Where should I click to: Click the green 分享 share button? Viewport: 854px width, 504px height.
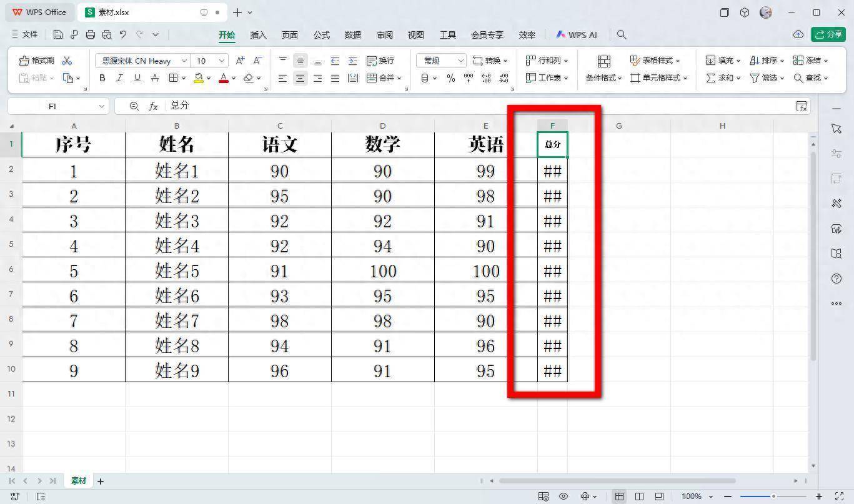click(x=828, y=34)
